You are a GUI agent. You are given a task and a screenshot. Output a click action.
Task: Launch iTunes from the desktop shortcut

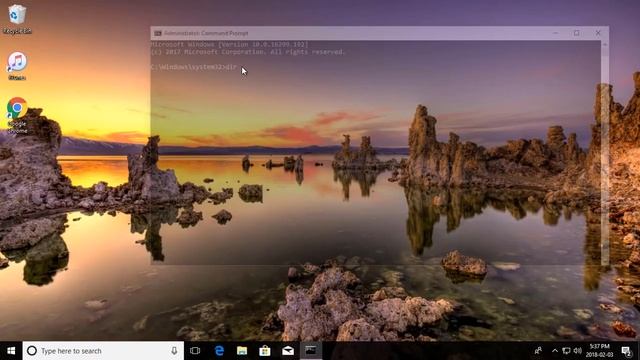pos(17,66)
